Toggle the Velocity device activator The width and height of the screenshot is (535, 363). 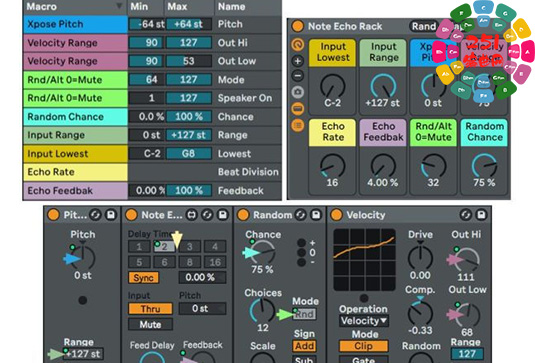click(x=336, y=215)
